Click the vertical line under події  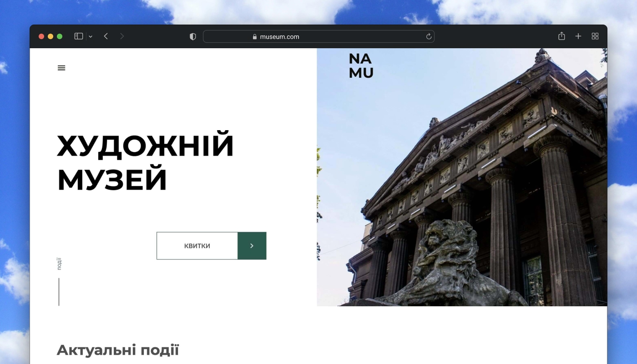coord(59,291)
